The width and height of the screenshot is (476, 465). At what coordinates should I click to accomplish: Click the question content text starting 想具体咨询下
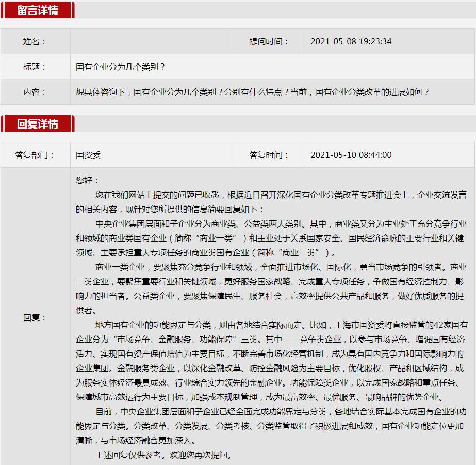[253, 92]
